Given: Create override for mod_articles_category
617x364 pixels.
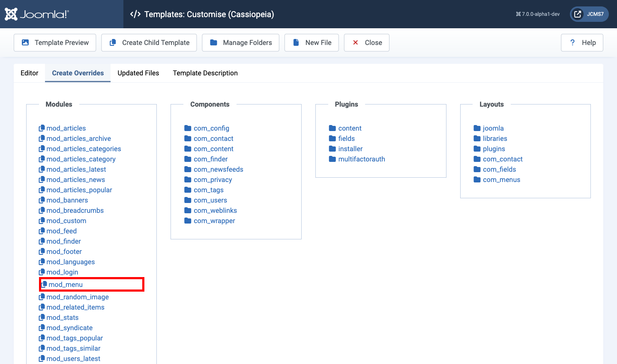Looking at the screenshot, I should (x=77, y=159).
